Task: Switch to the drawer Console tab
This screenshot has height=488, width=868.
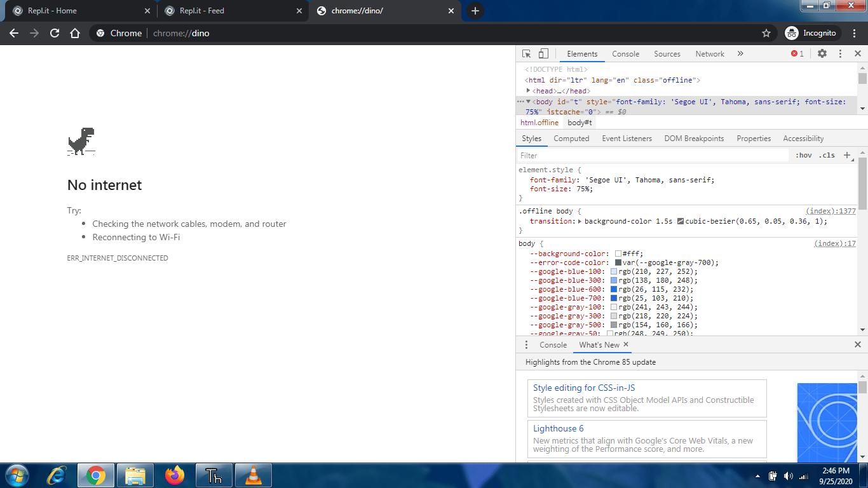Action: coord(553,345)
